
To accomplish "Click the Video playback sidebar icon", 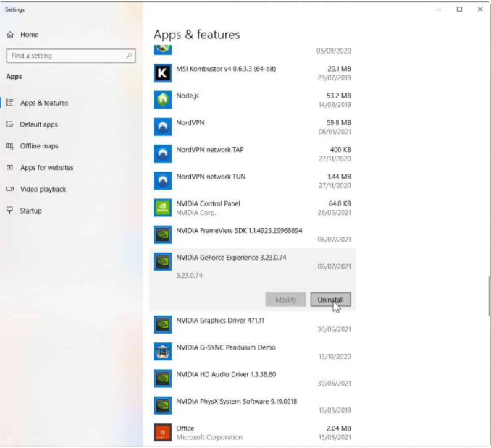I will point(9,189).
